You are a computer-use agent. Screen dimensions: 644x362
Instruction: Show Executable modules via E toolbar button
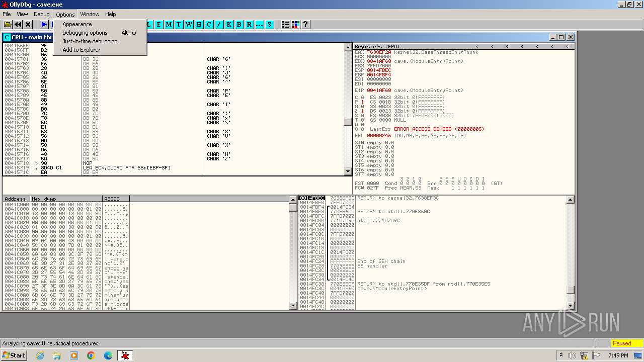point(158,24)
